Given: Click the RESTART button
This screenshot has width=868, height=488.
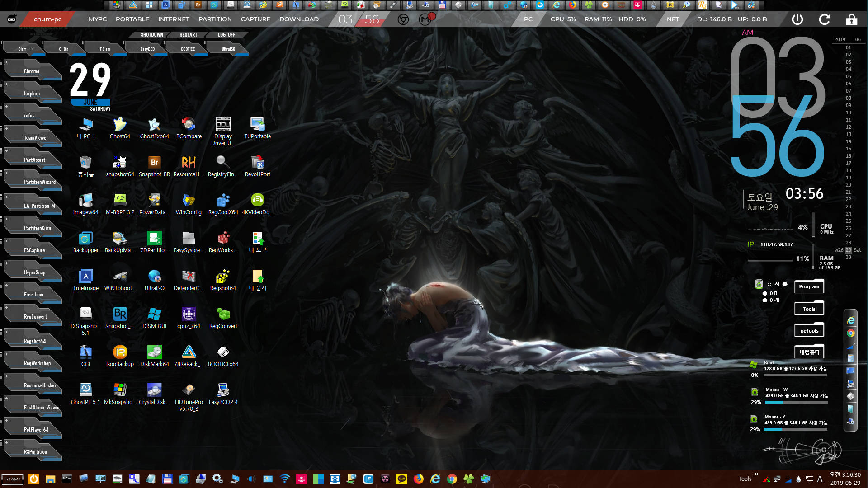Looking at the screenshot, I should [x=188, y=35].
